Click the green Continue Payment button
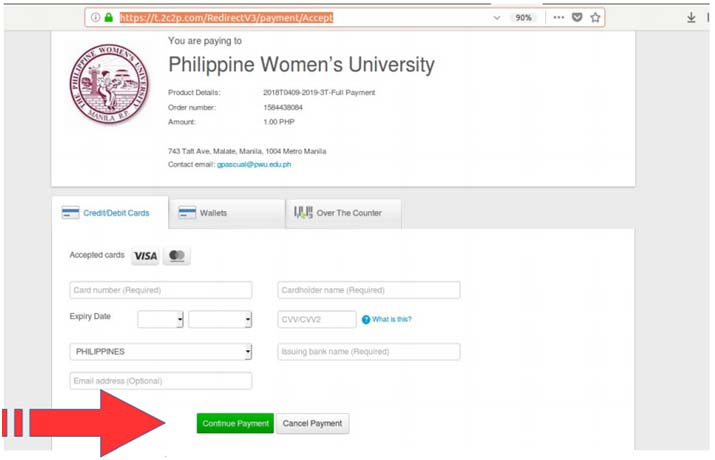This screenshot has height=460, width=715. point(235,423)
